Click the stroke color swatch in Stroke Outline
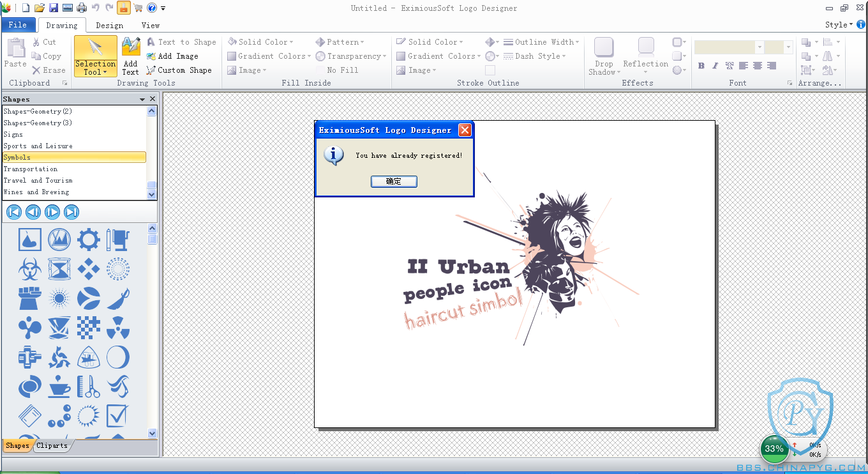The width and height of the screenshot is (868, 474). click(x=490, y=70)
